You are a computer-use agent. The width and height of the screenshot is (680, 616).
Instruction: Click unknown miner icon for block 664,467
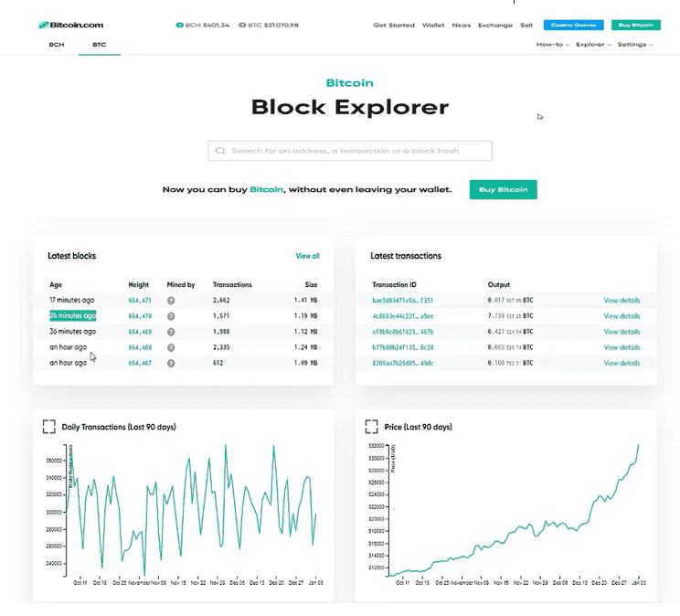click(x=171, y=363)
